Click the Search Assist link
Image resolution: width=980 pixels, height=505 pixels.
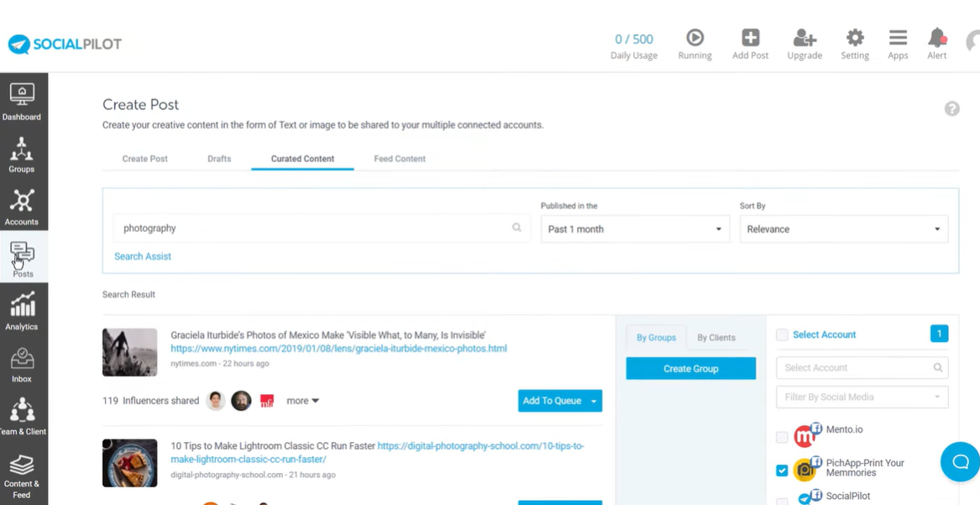[x=143, y=256]
